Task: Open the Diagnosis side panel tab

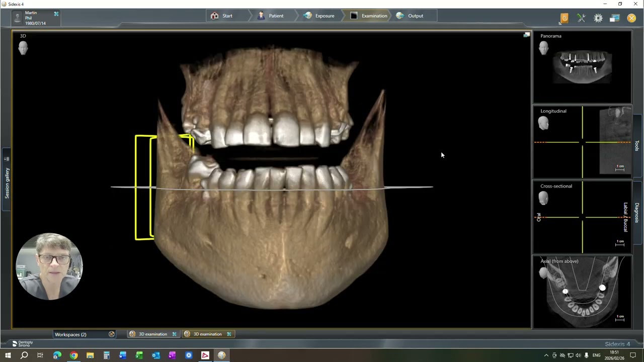Action: [637, 213]
